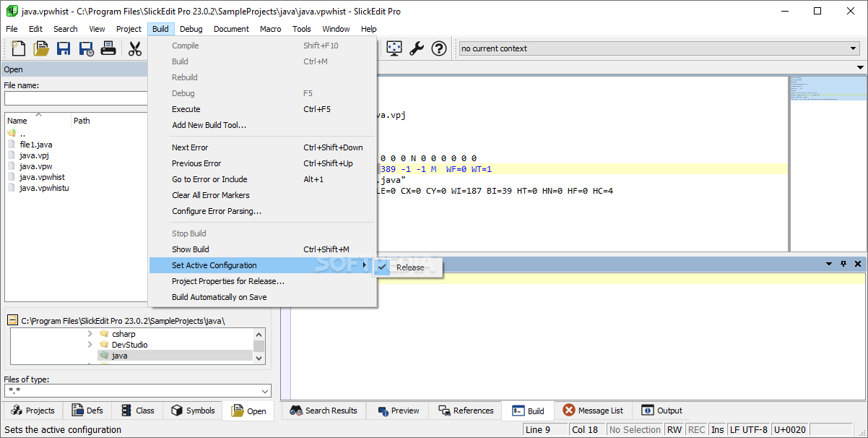The height and width of the screenshot is (438, 868).
Task: Choose Go to Error or Include
Action: 262,179
